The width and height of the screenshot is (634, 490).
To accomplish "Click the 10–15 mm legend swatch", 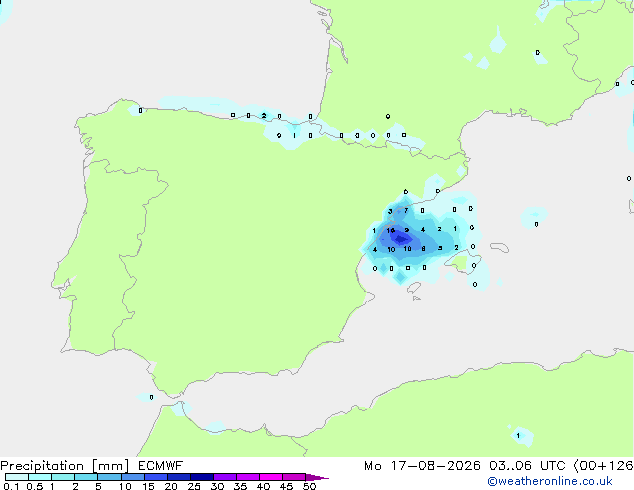I will (x=132, y=477).
